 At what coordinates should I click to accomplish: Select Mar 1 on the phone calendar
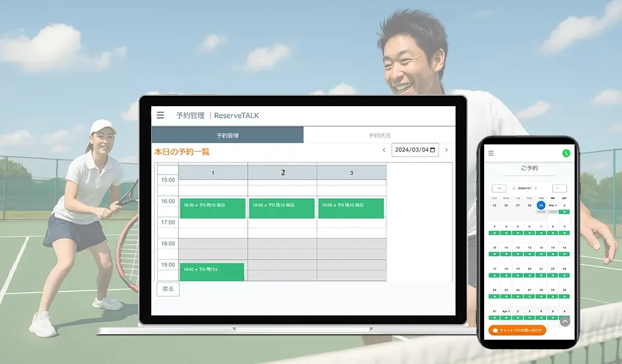[x=553, y=206]
